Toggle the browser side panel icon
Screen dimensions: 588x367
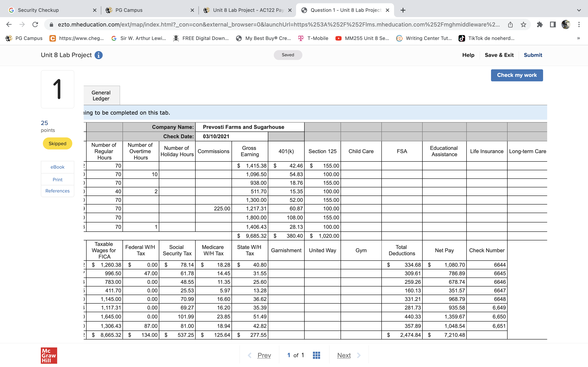(x=553, y=24)
